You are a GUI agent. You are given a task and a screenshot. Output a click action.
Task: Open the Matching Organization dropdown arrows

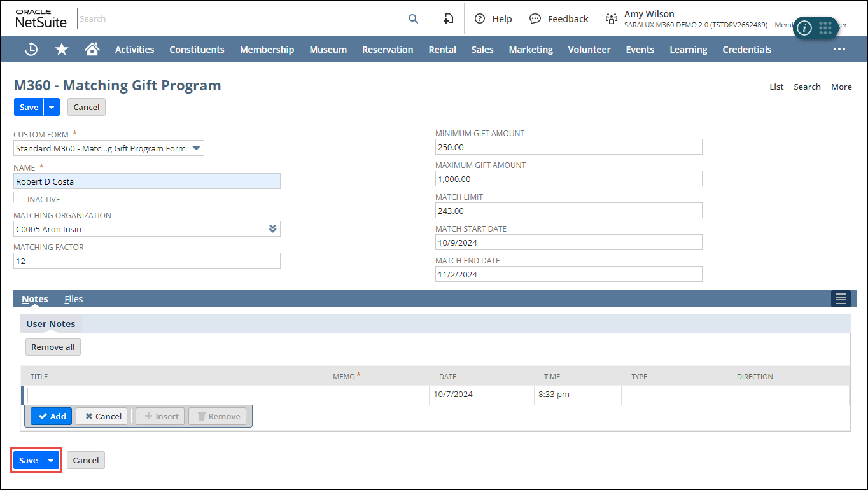[273, 229]
